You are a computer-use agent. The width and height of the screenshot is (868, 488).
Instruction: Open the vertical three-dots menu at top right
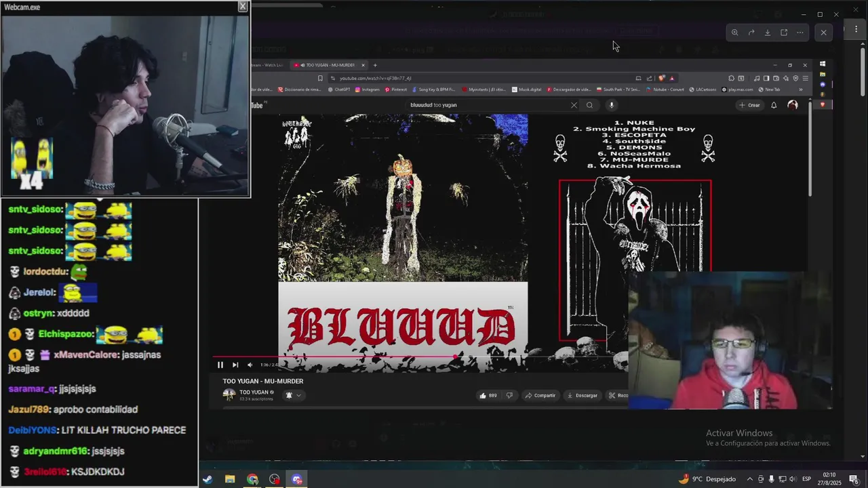(856, 29)
